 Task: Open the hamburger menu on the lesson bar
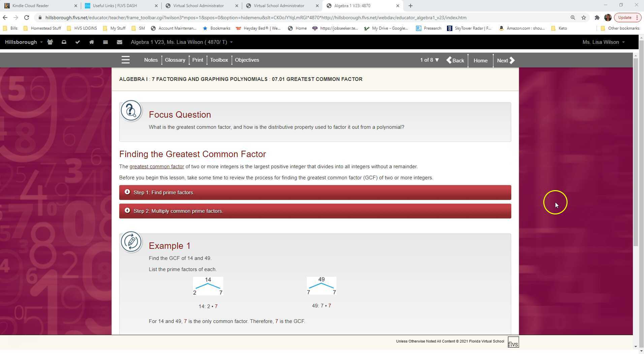(126, 60)
